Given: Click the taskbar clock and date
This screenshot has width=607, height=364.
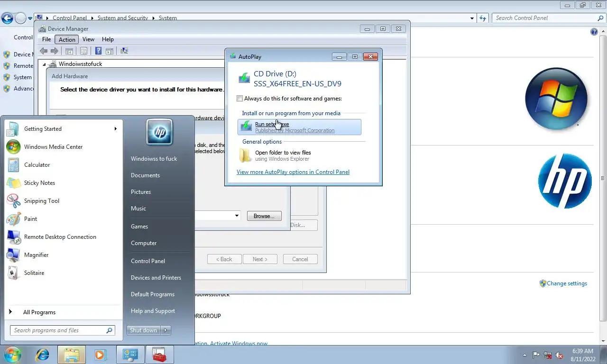Looking at the screenshot, I should 583,355.
